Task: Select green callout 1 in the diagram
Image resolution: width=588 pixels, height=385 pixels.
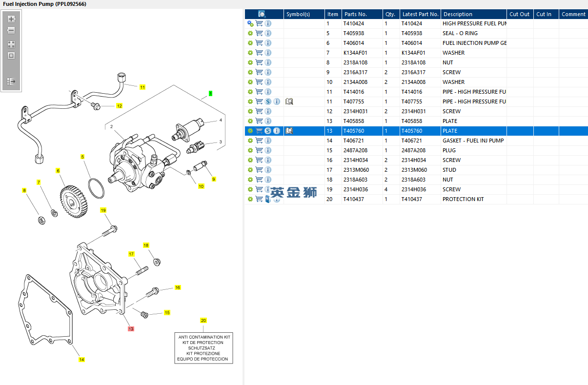Action: coord(210,93)
